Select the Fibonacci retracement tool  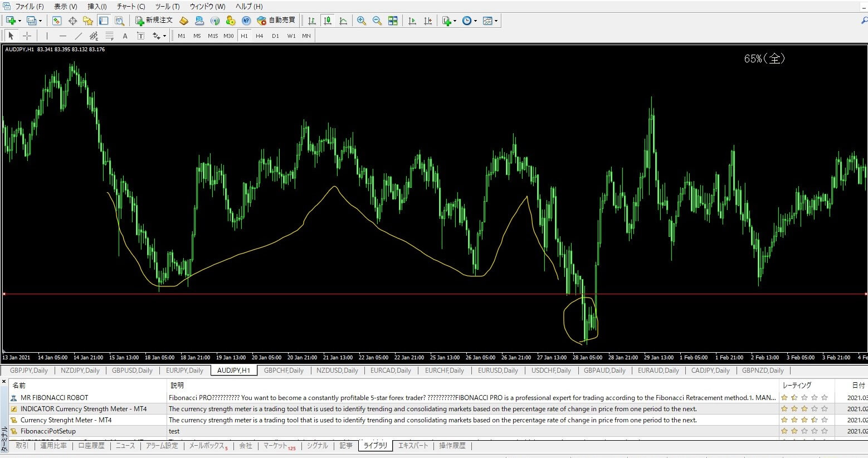[x=110, y=36]
